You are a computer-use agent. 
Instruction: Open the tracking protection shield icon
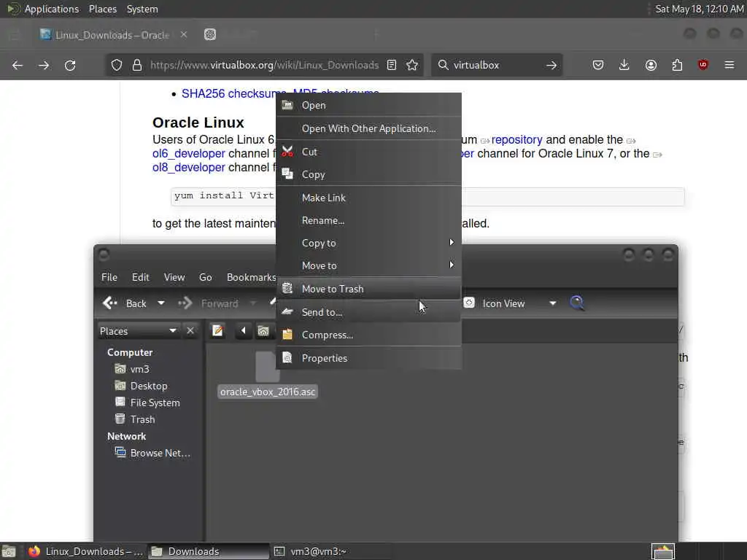pos(117,65)
